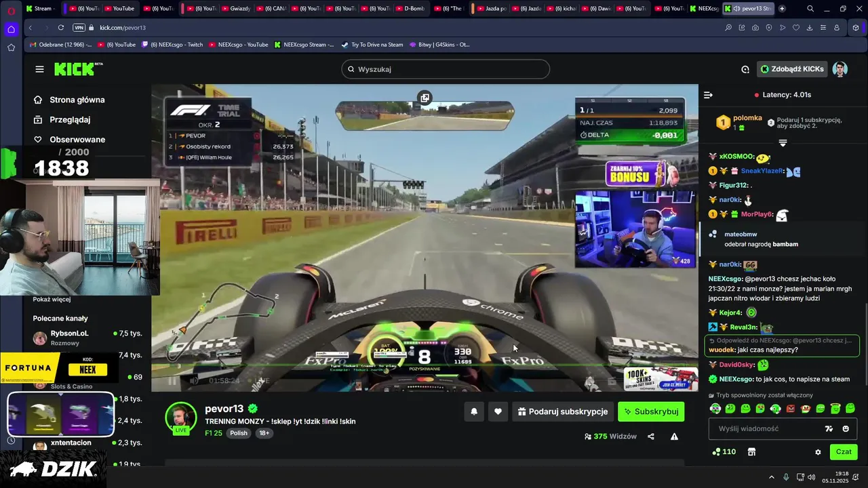
Task: Focus the Wyszukaj search field
Action: 446,69
